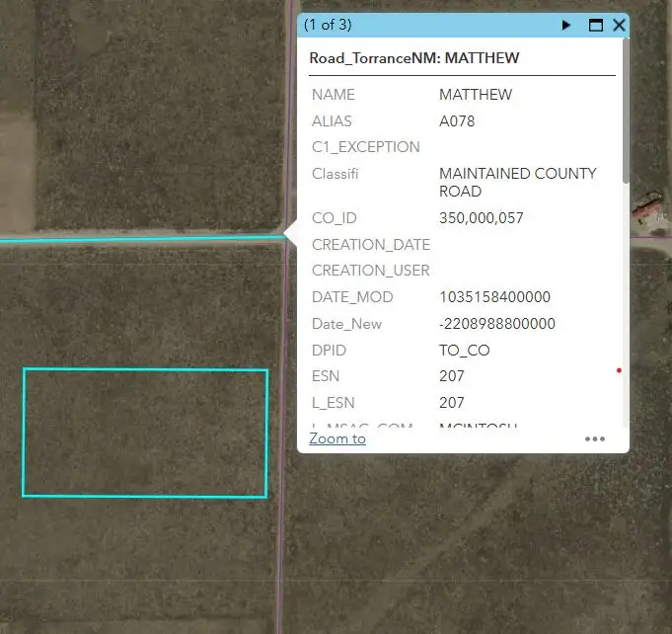This screenshot has height=634, width=672.
Task: Close the Road_TorranceNM popup
Action: [619, 25]
